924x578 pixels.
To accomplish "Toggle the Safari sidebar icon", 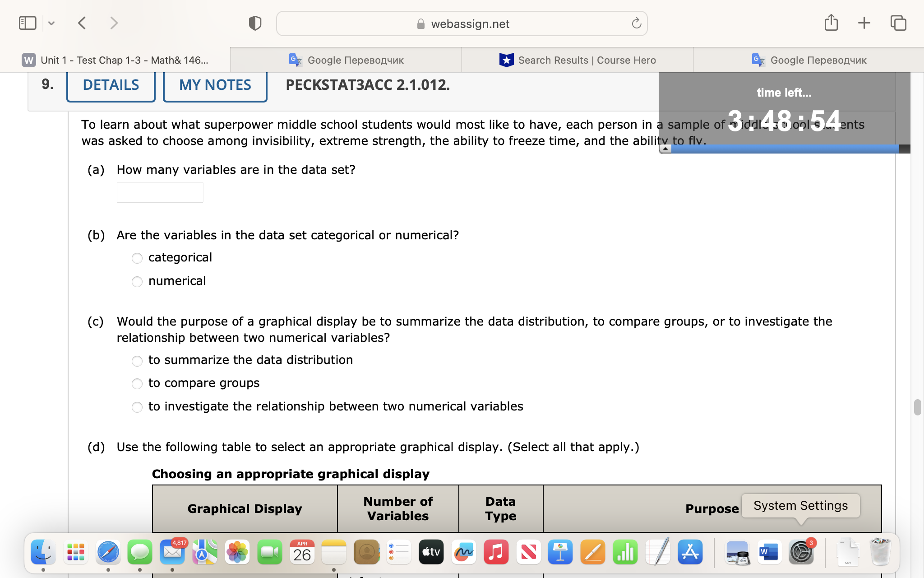I will (x=28, y=23).
